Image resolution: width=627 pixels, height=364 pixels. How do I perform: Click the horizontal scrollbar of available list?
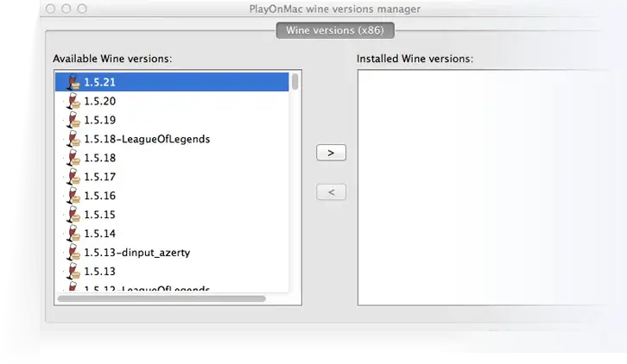coord(161,298)
